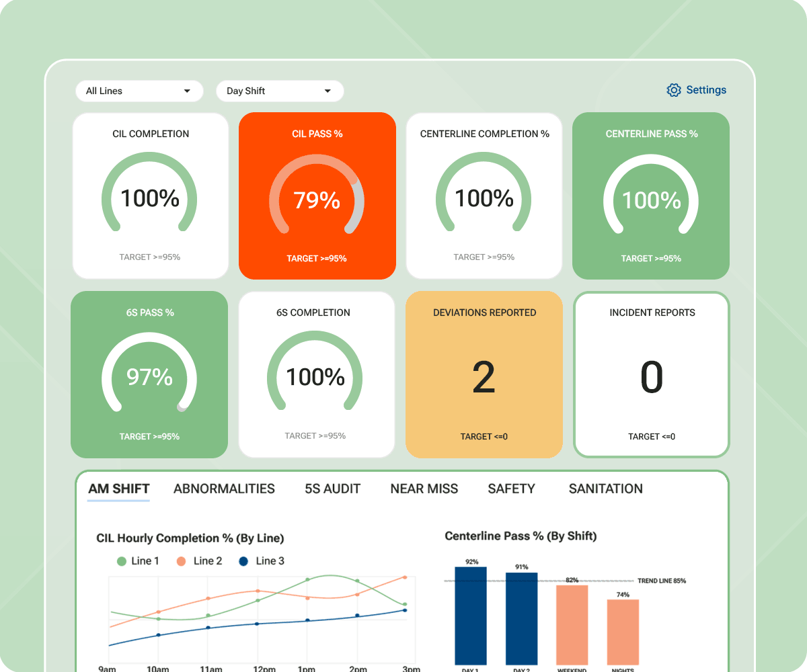
Task: Click the Settings gear icon
Action: (674, 90)
